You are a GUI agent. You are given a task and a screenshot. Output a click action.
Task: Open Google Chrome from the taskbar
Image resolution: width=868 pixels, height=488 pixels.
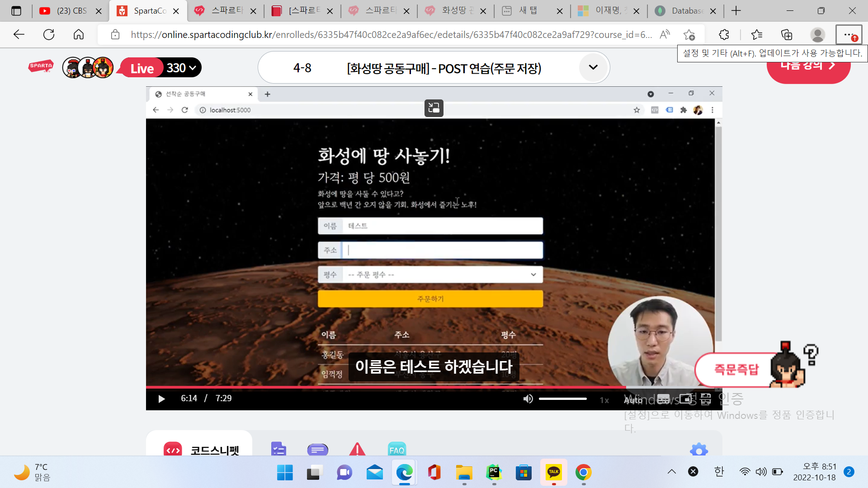point(583,473)
